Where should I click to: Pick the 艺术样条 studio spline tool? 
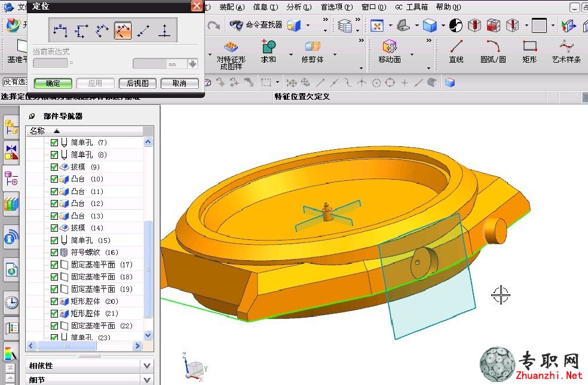coord(566,52)
